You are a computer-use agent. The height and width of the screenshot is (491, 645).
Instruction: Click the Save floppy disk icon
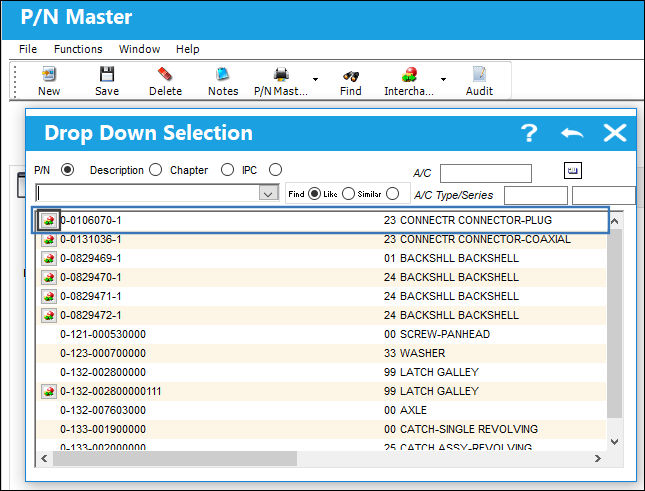click(107, 74)
